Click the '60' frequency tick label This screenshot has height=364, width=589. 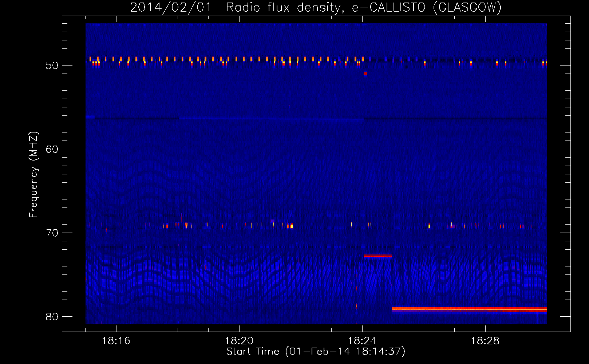52,149
